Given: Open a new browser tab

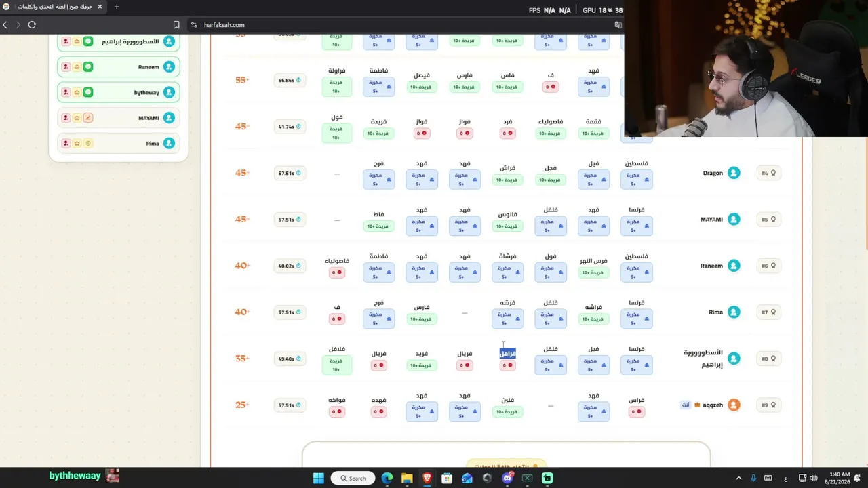Looking at the screenshot, I should pyautogui.click(x=117, y=7).
